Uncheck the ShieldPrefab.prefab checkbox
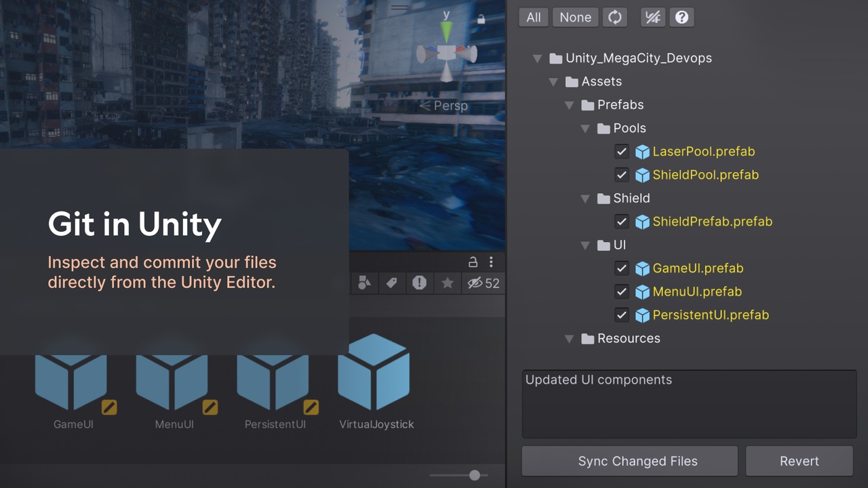Screen dimensions: 868x488 tap(621, 222)
